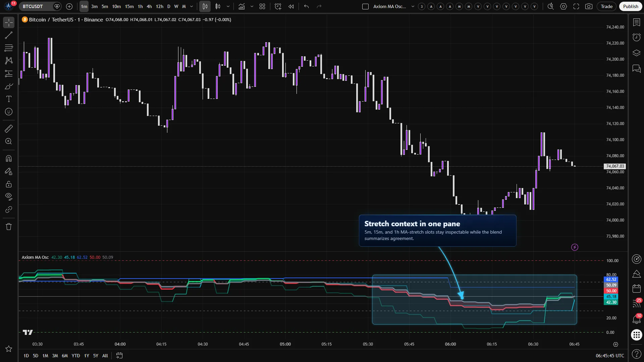Select the 3M date range
The image size is (644, 362).
tap(55, 356)
